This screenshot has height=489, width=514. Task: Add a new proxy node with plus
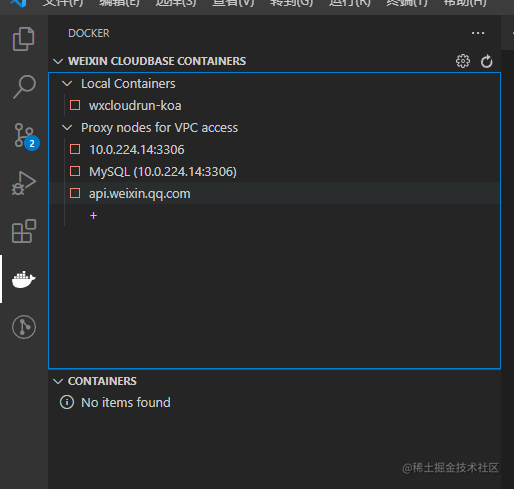click(93, 216)
